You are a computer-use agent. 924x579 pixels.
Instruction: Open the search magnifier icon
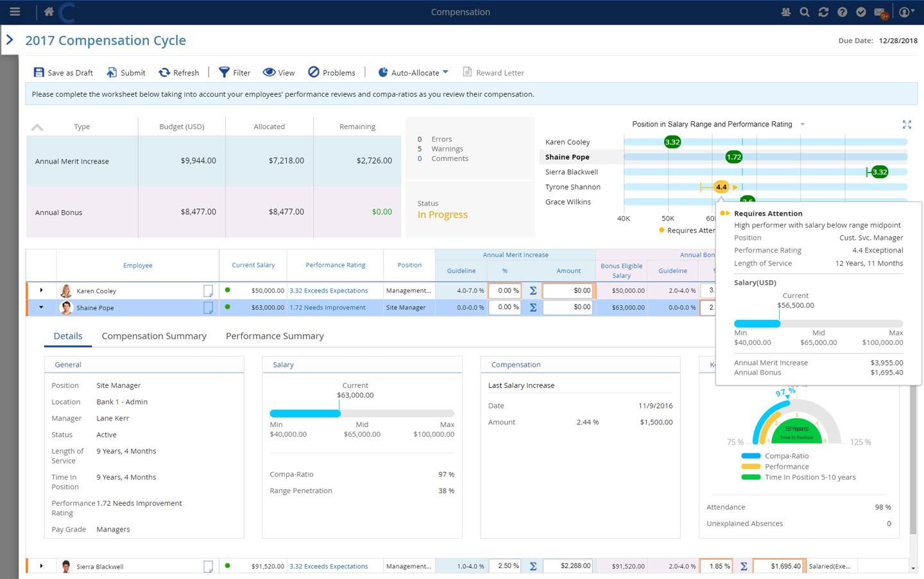pos(804,12)
